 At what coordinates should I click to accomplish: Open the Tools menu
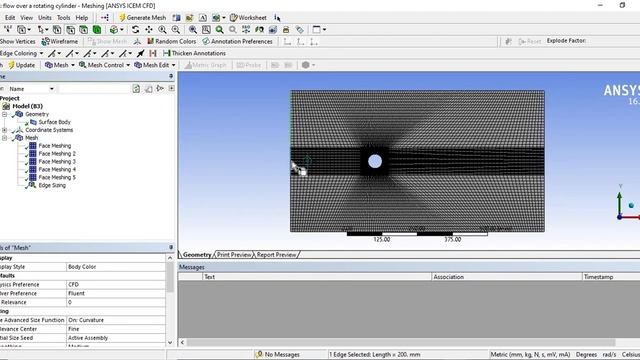[63, 18]
